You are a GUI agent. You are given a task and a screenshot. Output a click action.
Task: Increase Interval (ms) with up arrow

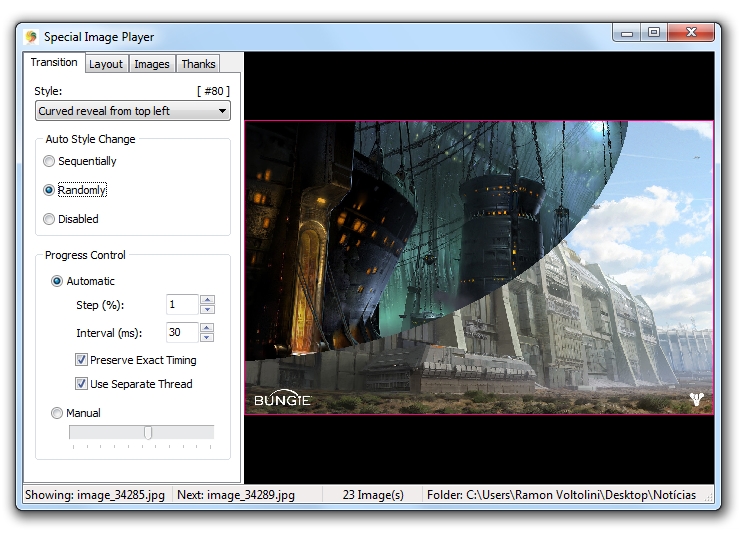(207, 327)
